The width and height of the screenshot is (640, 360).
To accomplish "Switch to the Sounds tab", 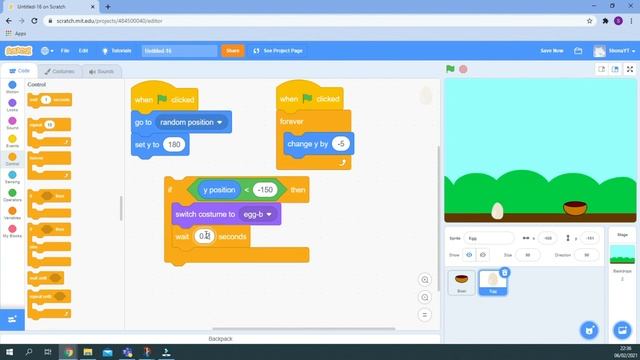I will (x=102, y=71).
